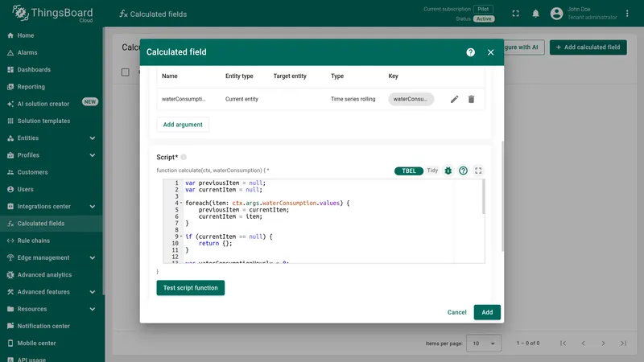Click the Mobile center phone icon
This screenshot has height=362, width=644.
click(10, 343)
